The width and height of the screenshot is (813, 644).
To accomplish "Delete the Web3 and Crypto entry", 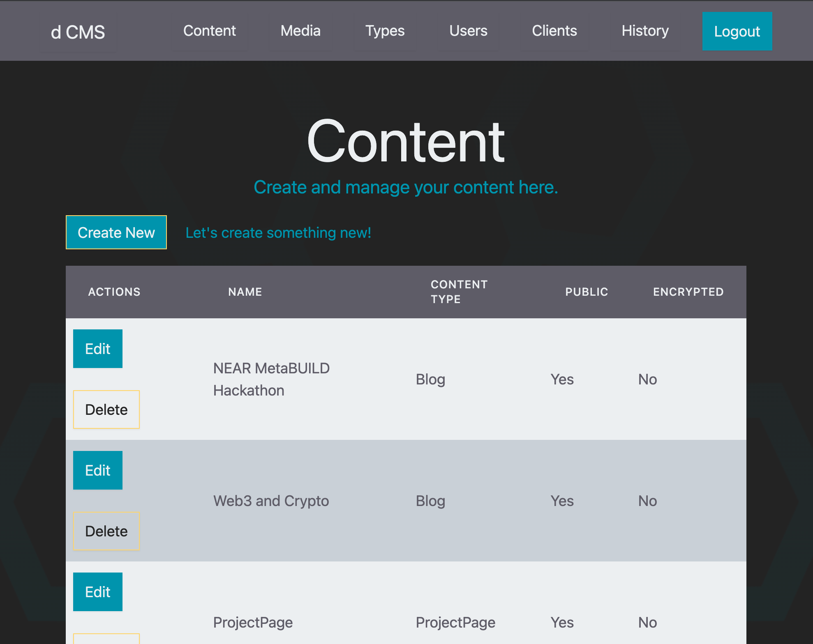I will coord(106,531).
